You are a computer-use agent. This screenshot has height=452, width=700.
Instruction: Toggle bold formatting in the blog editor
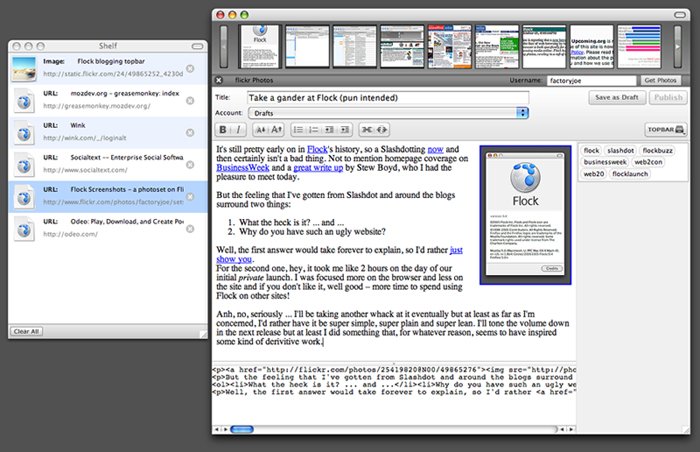pos(223,130)
